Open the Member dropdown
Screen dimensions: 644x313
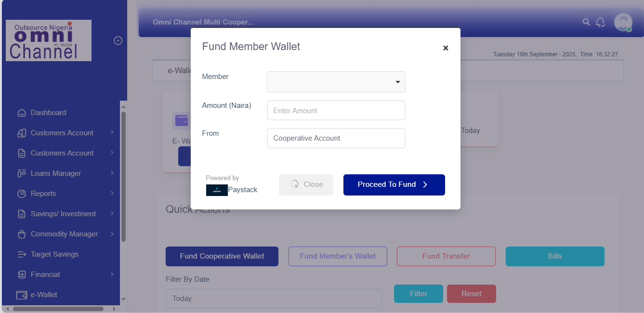(x=336, y=82)
